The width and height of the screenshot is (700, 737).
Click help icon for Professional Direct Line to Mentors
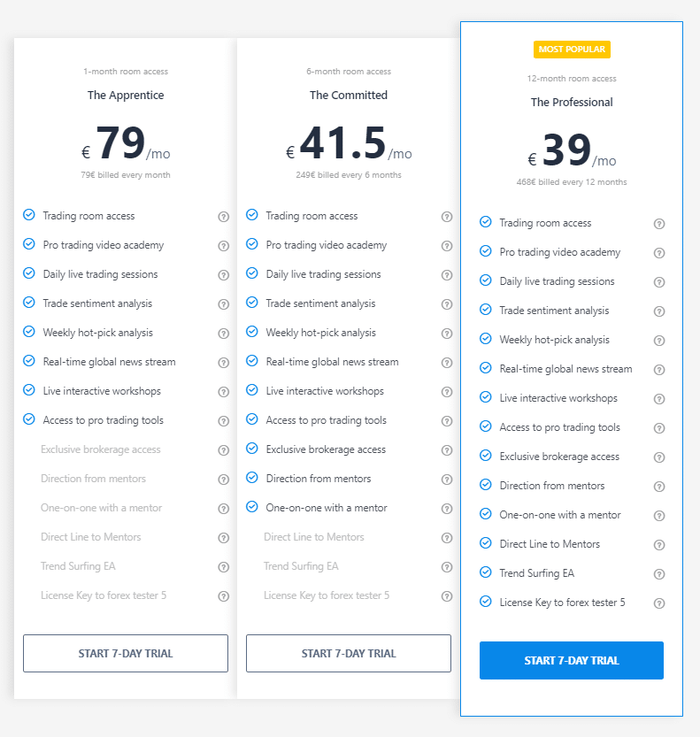[658, 545]
